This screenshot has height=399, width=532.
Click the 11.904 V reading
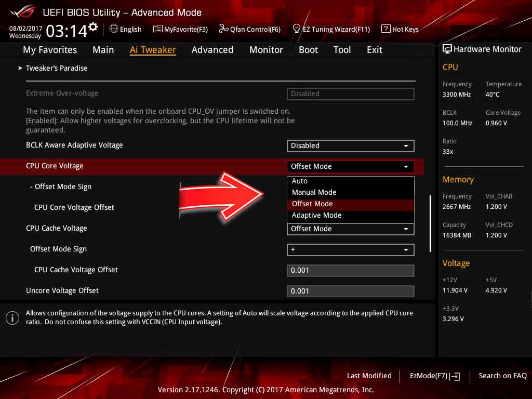[455, 290]
